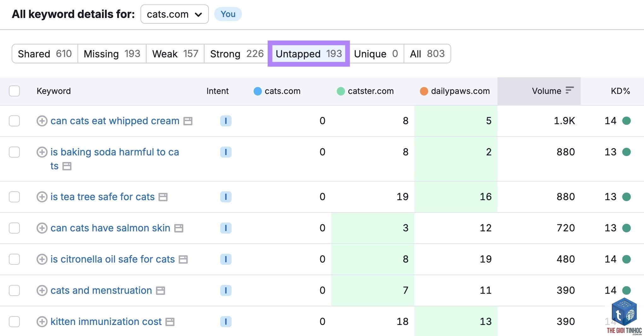This screenshot has height=336, width=644.
Task: Open 'can cats have salmon skin' keyword link
Action: tap(110, 228)
